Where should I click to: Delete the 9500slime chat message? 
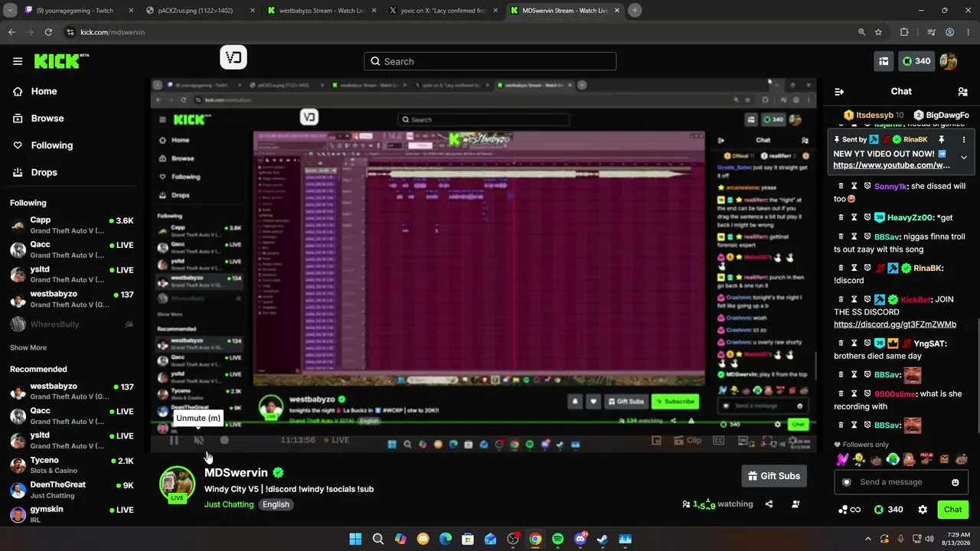click(841, 394)
